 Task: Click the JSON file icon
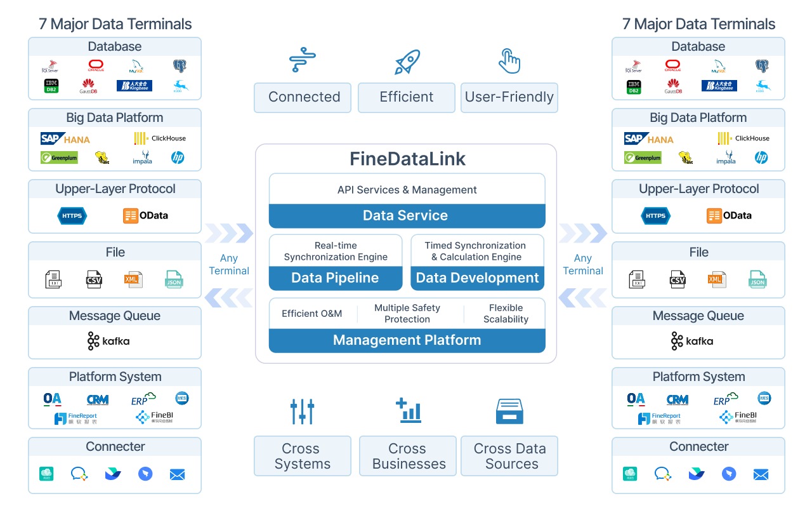pos(174,279)
